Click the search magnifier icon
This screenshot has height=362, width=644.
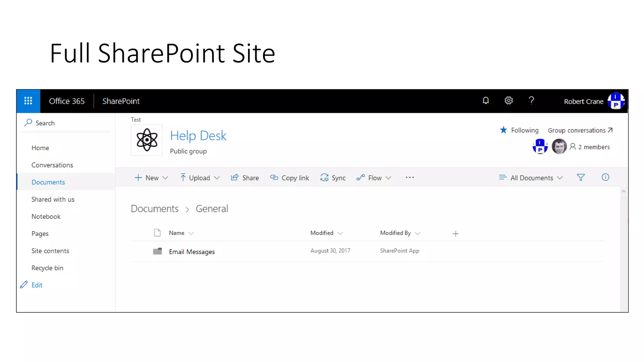(x=28, y=123)
